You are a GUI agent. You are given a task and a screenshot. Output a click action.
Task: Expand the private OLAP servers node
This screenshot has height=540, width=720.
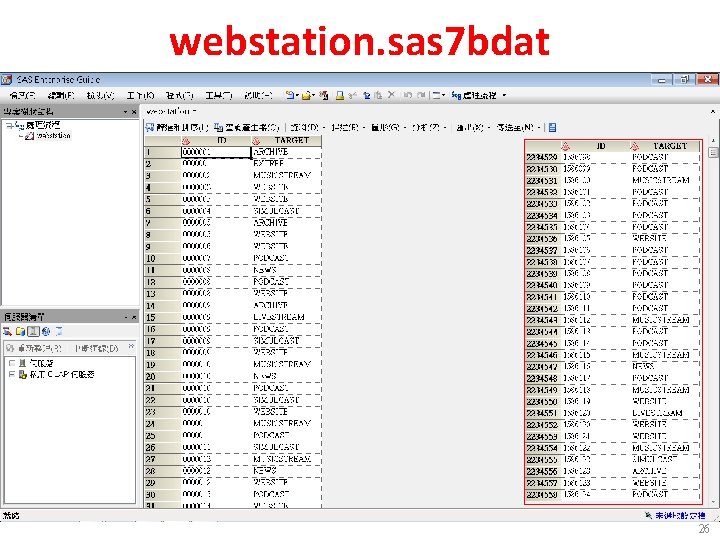(11, 374)
